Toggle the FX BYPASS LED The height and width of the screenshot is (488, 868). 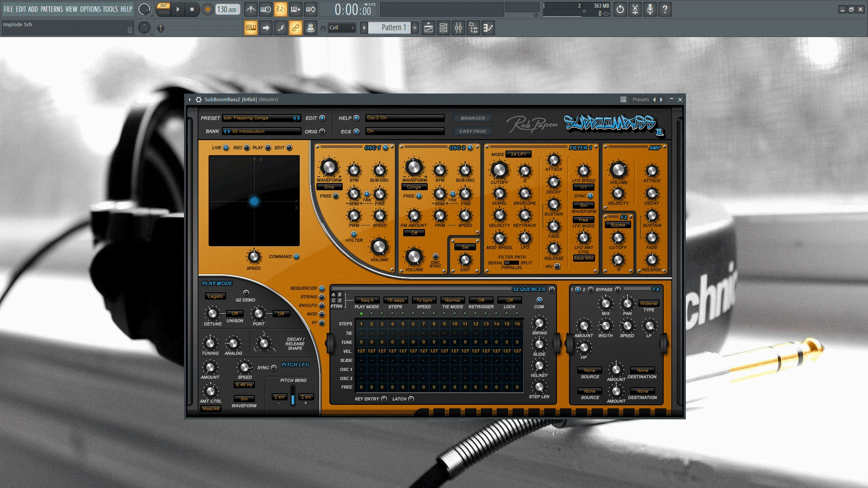point(618,290)
